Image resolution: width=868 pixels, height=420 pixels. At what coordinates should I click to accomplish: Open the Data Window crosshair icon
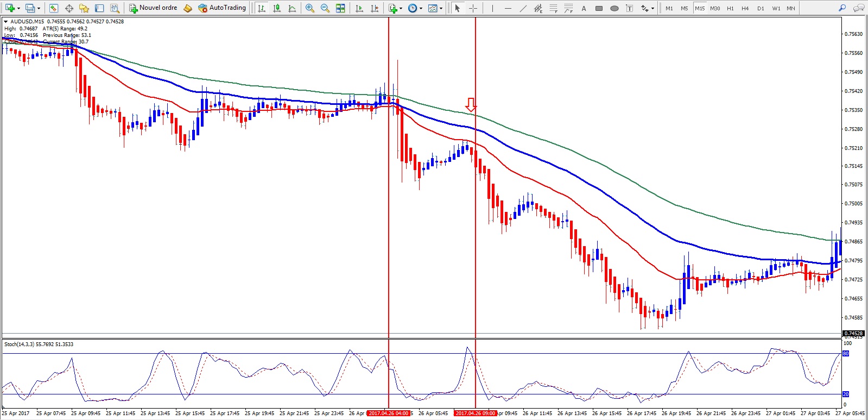point(69,8)
